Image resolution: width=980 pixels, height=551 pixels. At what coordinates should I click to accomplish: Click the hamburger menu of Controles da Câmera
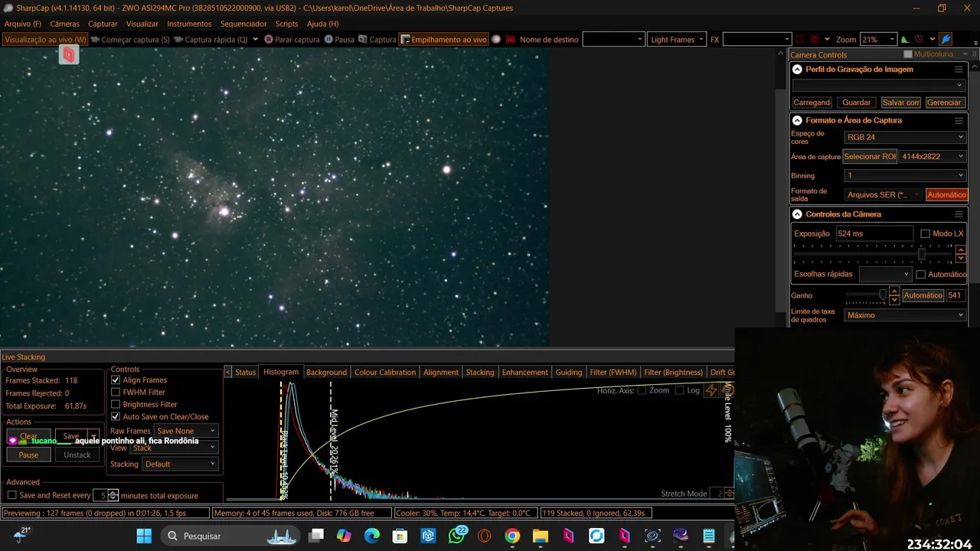959,214
